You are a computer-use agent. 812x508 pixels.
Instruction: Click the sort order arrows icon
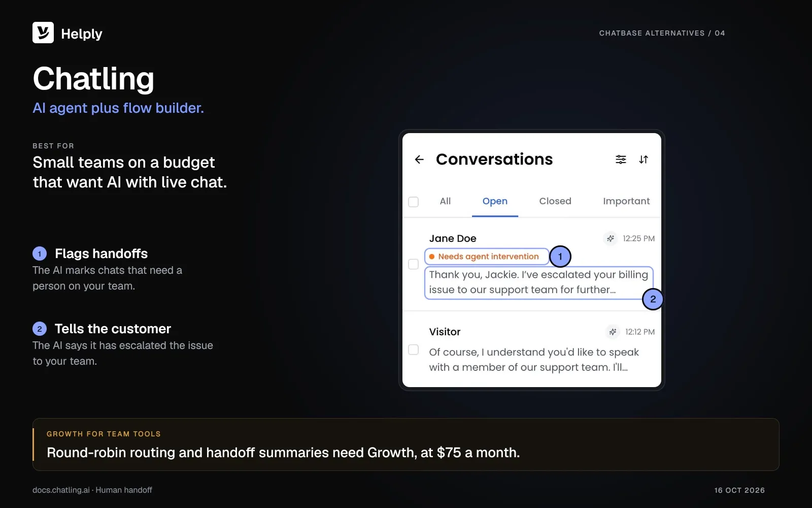click(x=644, y=160)
